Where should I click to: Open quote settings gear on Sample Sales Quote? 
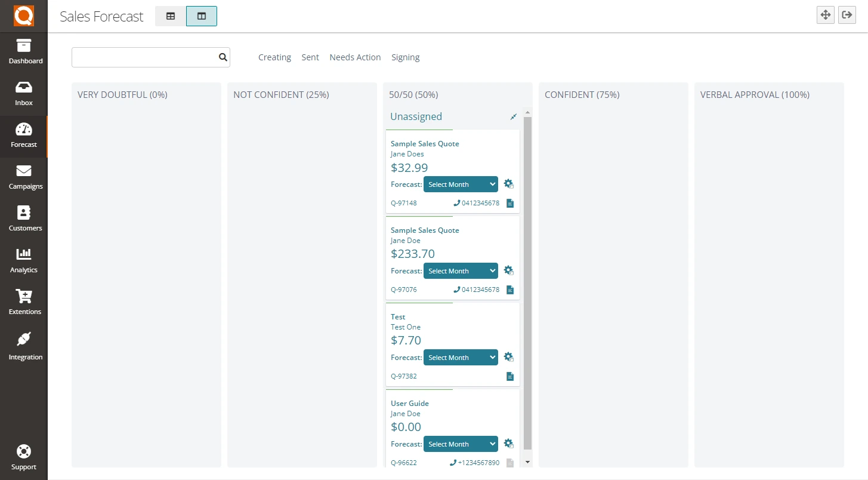coord(508,184)
